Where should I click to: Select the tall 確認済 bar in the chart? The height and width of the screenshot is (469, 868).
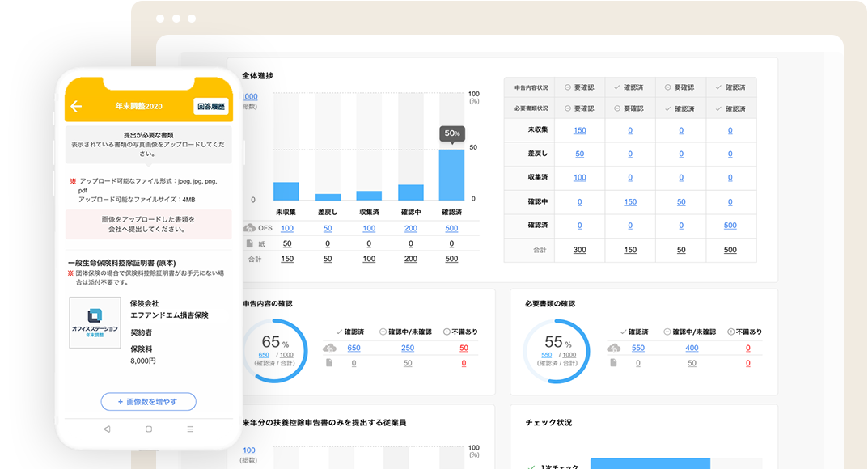pos(451,175)
